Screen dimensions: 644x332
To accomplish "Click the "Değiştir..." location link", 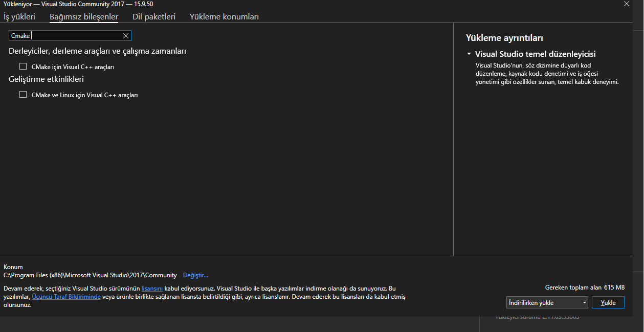I will point(195,275).
